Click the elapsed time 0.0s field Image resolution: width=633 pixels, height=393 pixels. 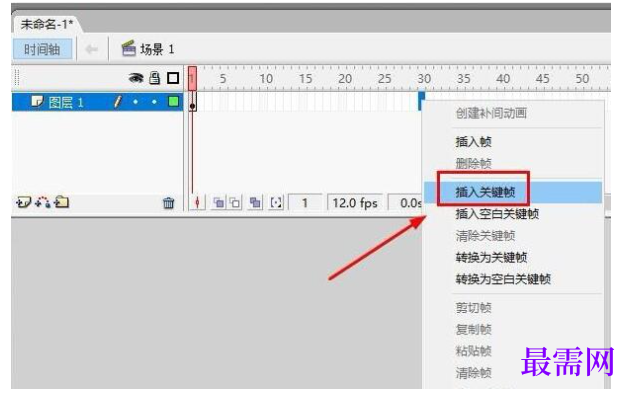pyautogui.click(x=405, y=203)
